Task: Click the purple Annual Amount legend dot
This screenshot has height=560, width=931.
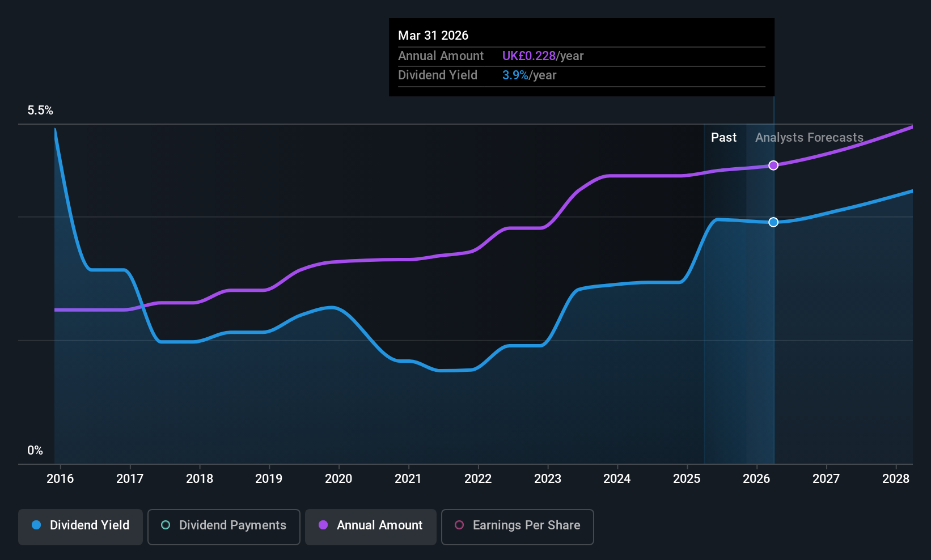Action: pyautogui.click(x=323, y=525)
